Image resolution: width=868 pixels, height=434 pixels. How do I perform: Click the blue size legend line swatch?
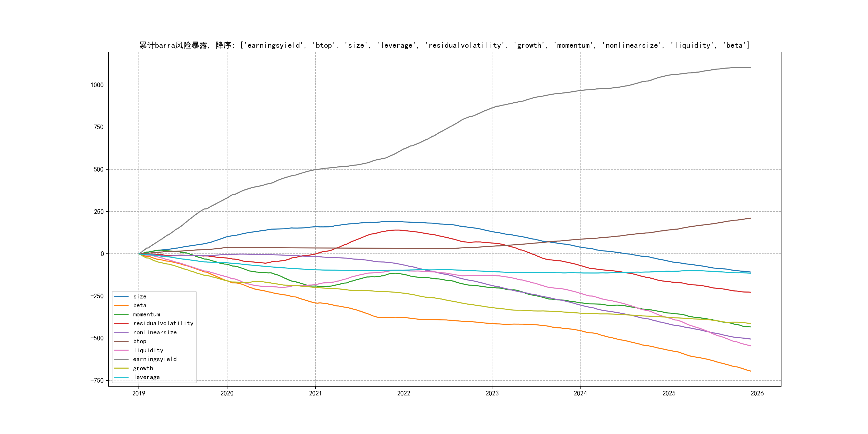point(121,297)
